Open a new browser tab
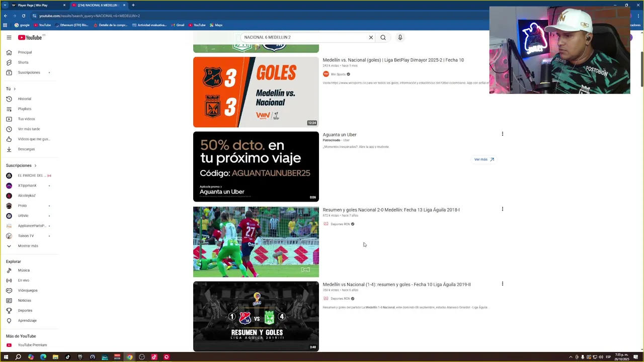 tap(133, 5)
